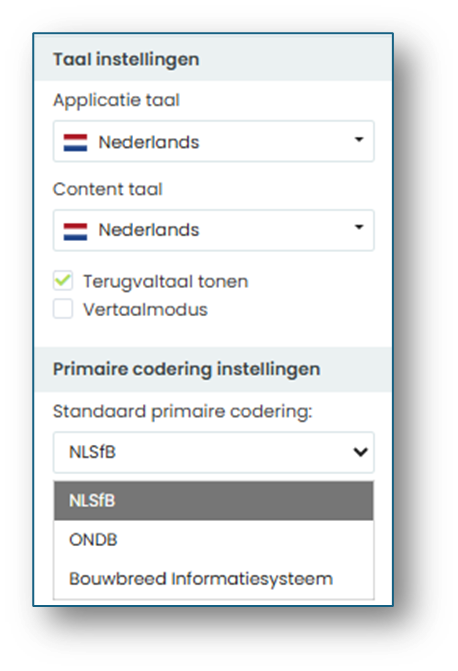Click the Dutch flag in Content taal
The width and height of the screenshot is (458, 671).
click(75, 232)
